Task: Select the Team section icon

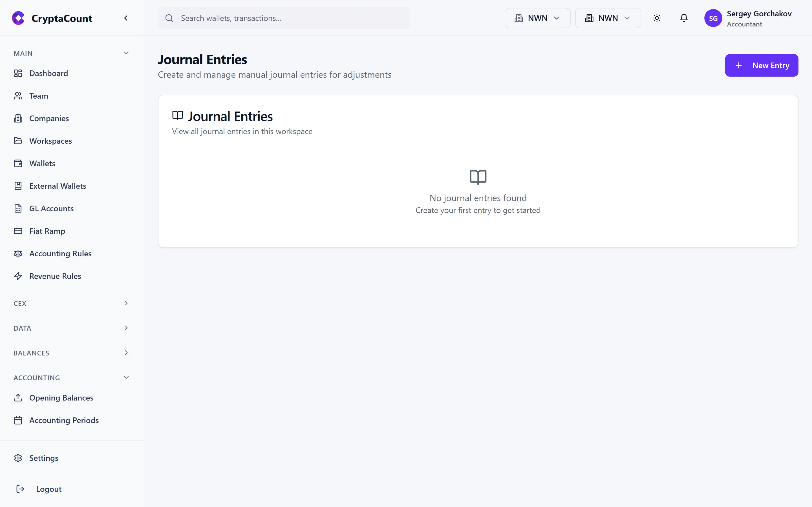Action: click(x=18, y=95)
